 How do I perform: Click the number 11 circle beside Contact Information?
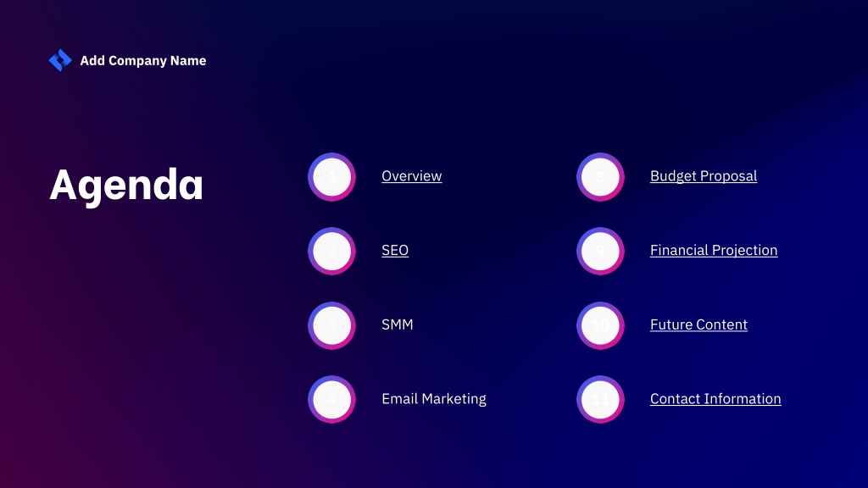point(600,400)
